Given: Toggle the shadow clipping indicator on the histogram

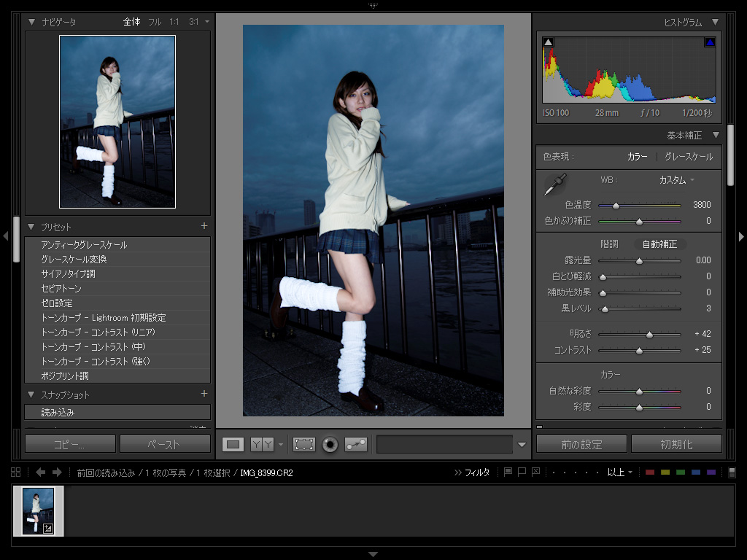Looking at the screenshot, I should coord(549,43).
